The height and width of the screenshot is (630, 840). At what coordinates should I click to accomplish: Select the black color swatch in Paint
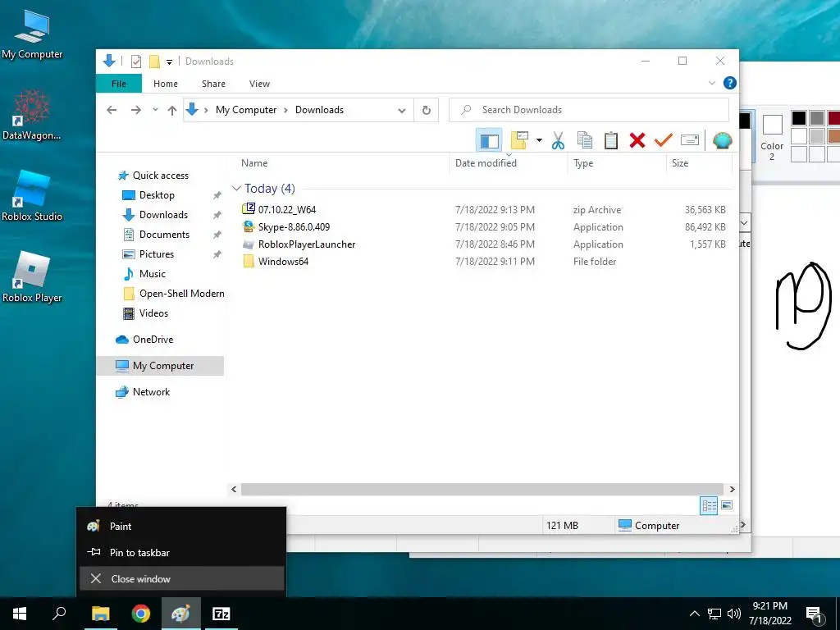click(798, 118)
